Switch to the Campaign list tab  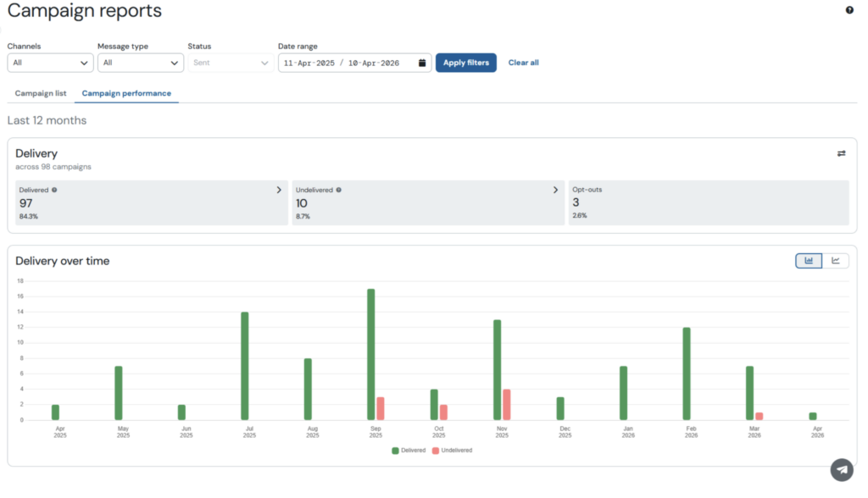tap(41, 93)
